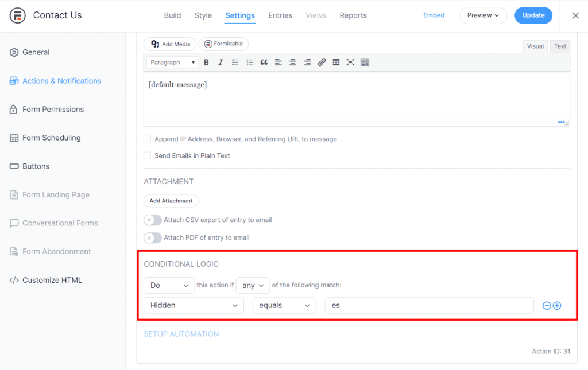
Task: Open the equals operator dropdown
Action: click(x=284, y=306)
